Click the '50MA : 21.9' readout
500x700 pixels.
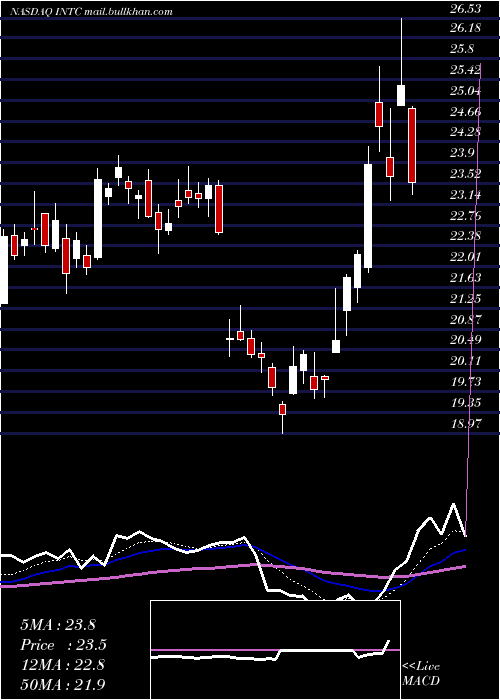[x=62, y=684]
